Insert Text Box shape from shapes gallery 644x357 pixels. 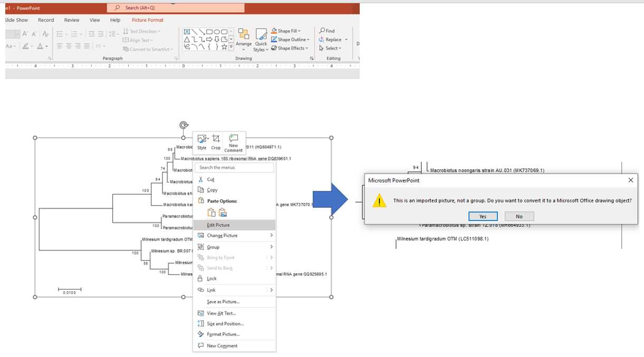(x=187, y=32)
